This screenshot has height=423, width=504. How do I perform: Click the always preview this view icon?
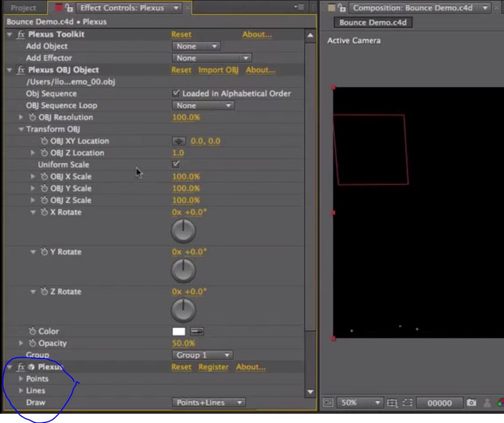(x=328, y=403)
